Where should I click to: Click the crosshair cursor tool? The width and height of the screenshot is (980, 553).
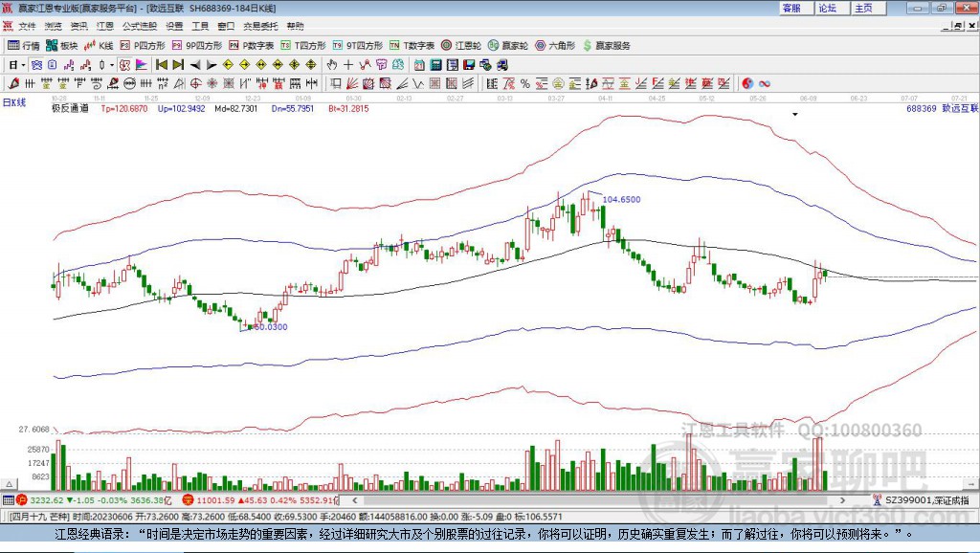[x=349, y=65]
